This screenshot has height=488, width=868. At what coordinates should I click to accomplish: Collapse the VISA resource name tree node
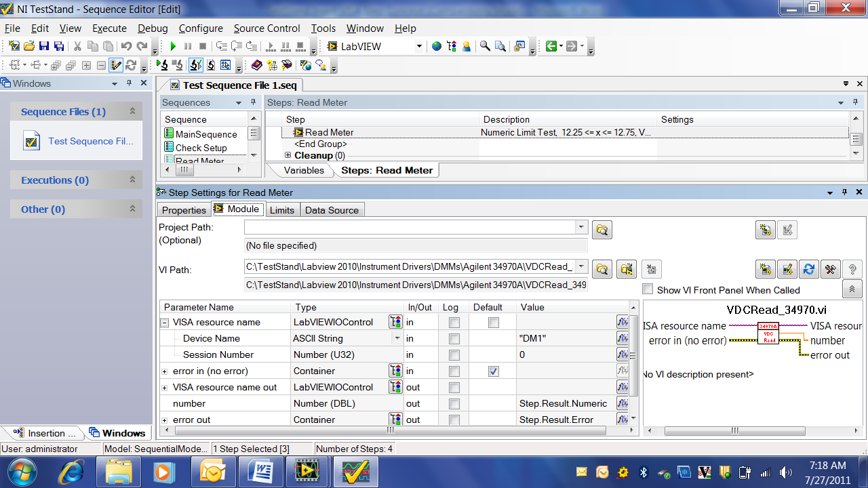165,323
